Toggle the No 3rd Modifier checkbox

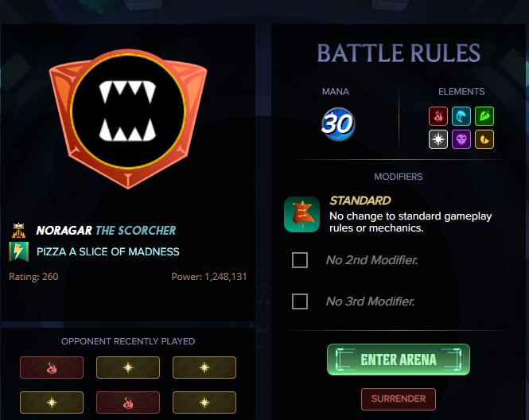(300, 301)
